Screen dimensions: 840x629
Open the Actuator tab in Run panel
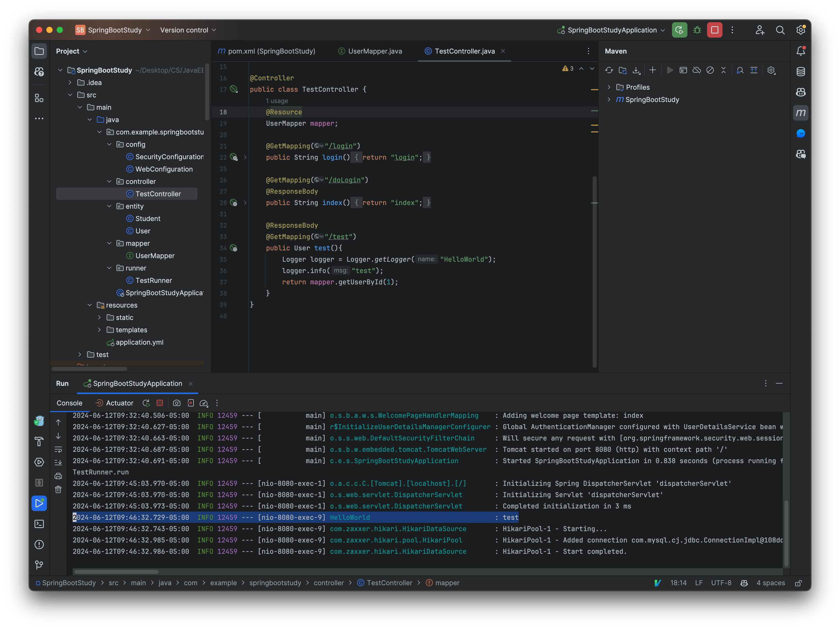click(119, 403)
